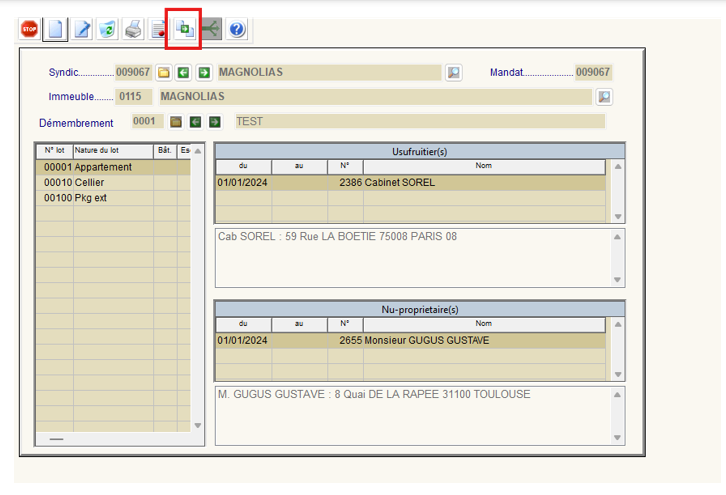Screen dimensions: 726x495
Task: Click the magnifier next to Syndic name
Action: tap(454, 72)
